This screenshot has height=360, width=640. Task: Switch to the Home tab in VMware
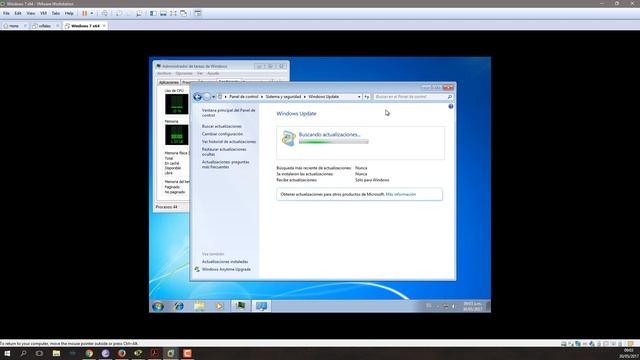[x=14, y=26]
